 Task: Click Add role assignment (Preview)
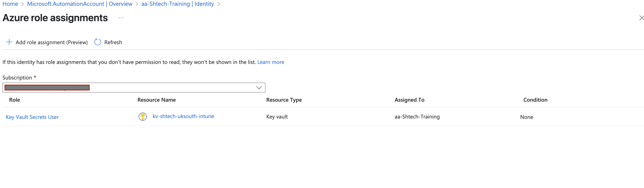(x=52, y=42)
